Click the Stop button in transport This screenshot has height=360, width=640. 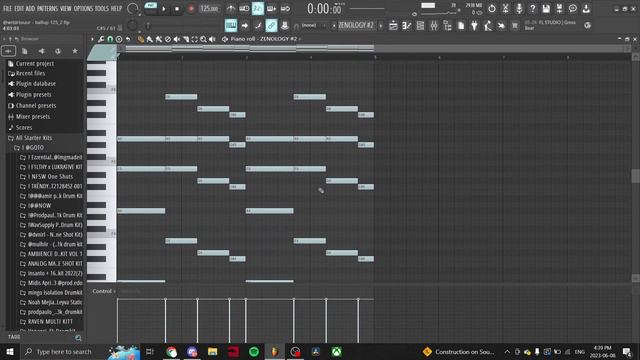pyautogui.click(x=177, y=9)
